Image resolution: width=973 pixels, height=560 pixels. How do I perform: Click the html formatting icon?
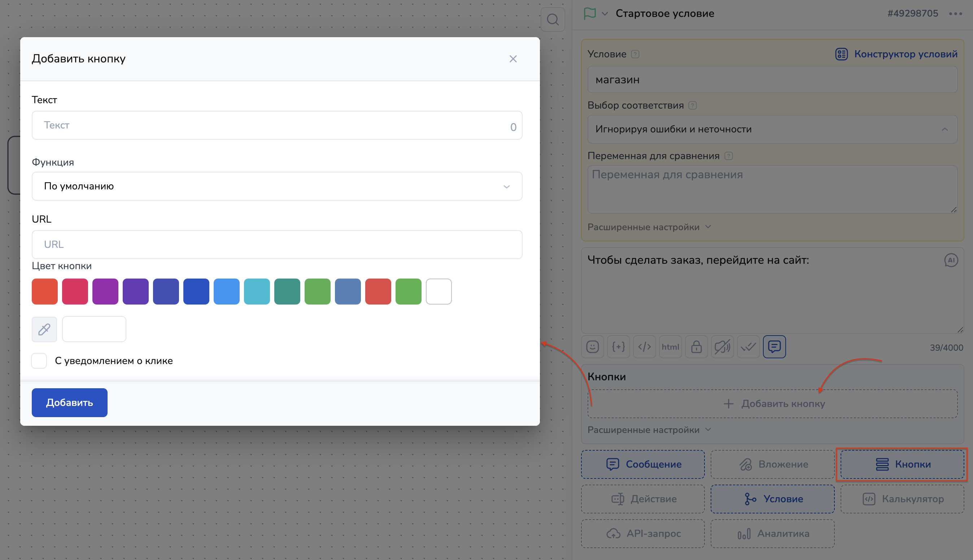pos(670,347)
